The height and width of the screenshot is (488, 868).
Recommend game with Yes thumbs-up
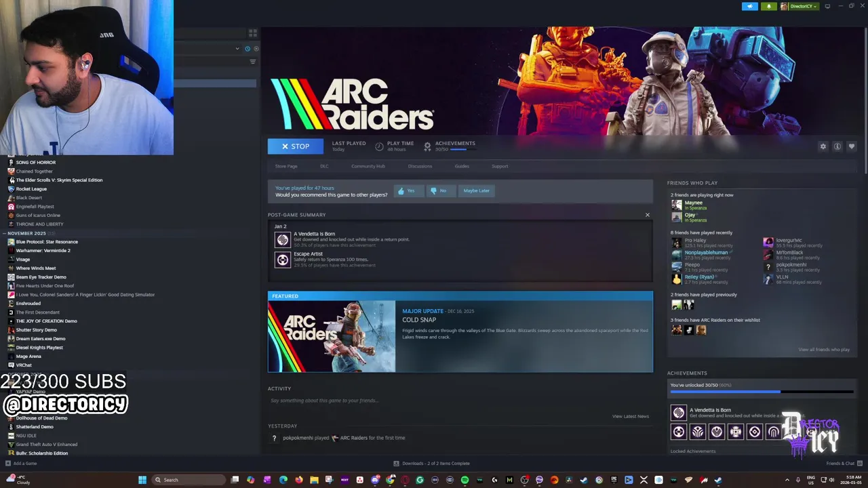coord(409,191)
